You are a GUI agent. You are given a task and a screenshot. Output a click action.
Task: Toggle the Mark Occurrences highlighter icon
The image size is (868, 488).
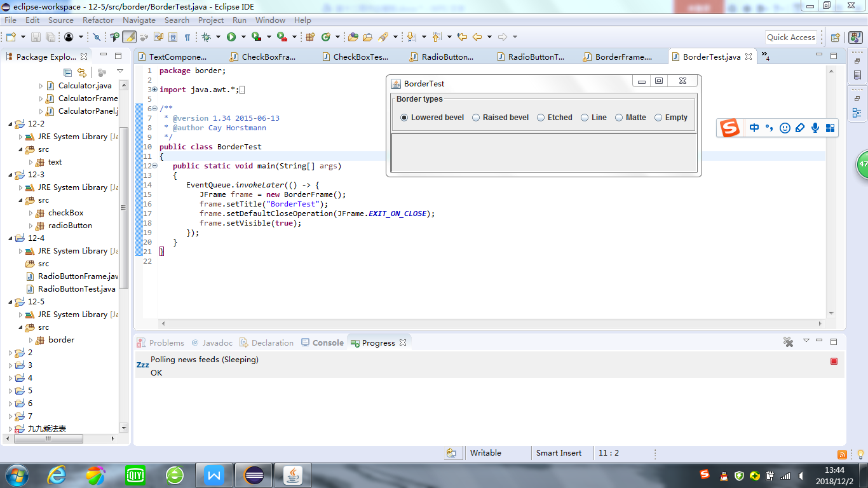click(x=129, y=37)
